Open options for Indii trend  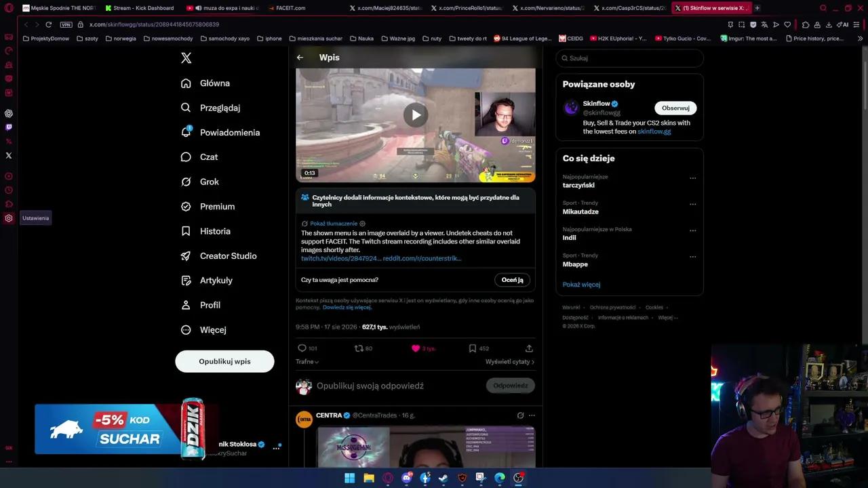[x=692, y=230]
